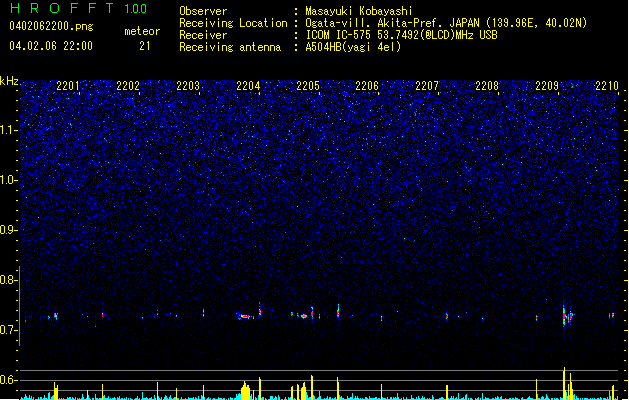Screen dimensions: 629x400
Task: Click the 2203 time marker
Action: click(x=188, y=85)
